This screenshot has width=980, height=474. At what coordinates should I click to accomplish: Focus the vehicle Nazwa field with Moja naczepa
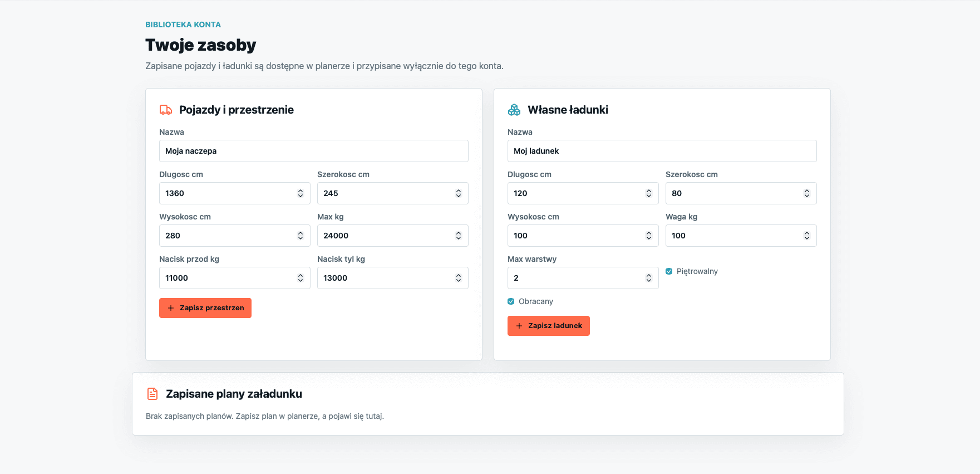point(314,151)
